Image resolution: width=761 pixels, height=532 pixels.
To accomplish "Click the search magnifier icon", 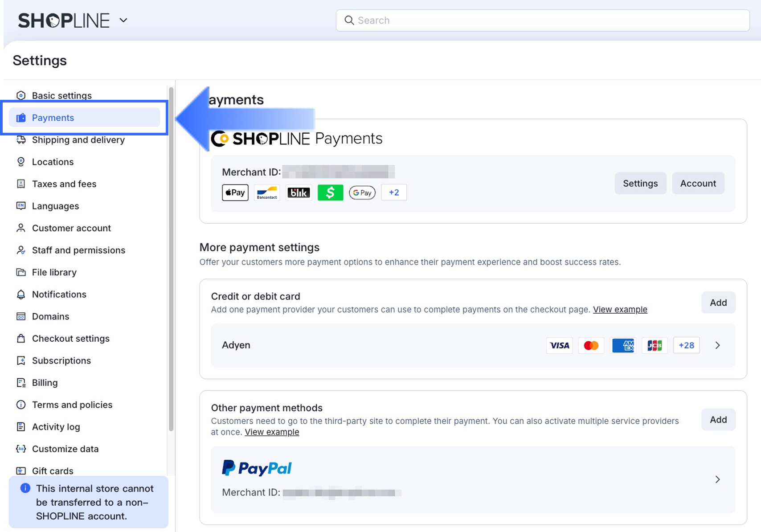I will point(349,20).
